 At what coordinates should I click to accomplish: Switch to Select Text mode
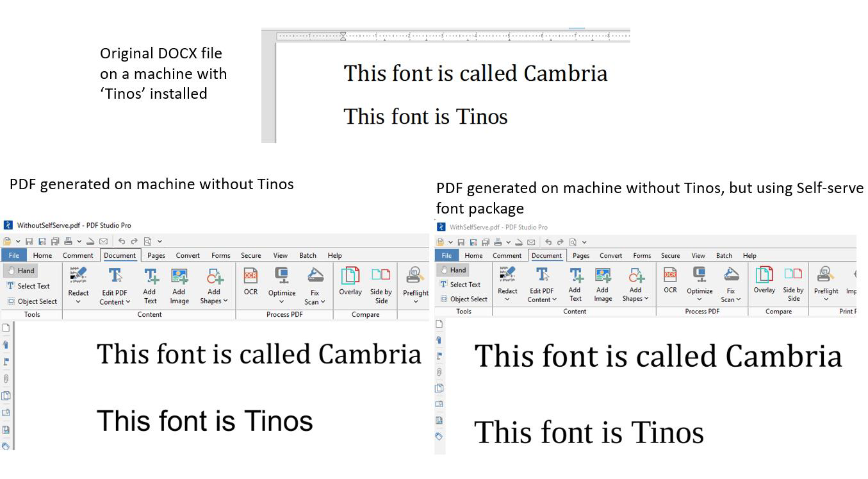(31, 286)
